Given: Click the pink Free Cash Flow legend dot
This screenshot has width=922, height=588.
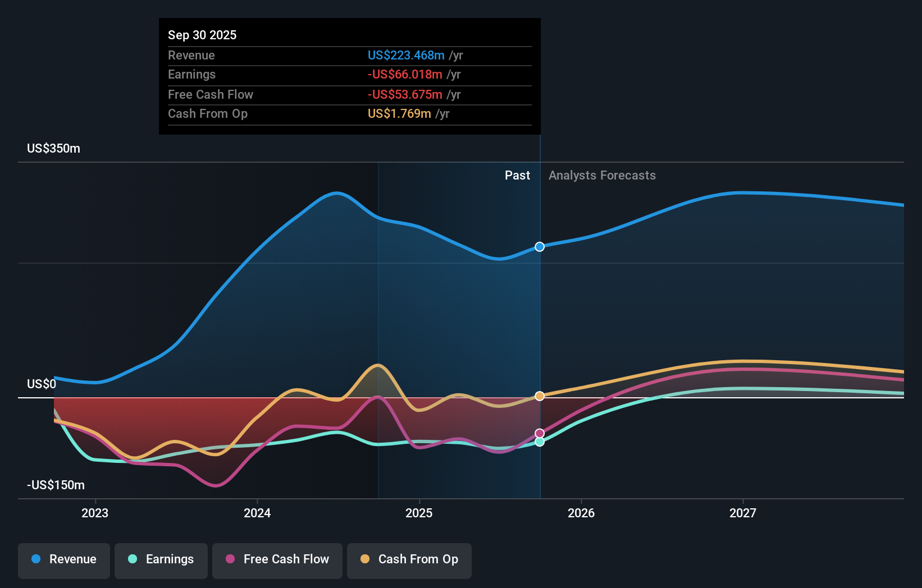Looking at the screenshot, I should [x=231, y=559].
